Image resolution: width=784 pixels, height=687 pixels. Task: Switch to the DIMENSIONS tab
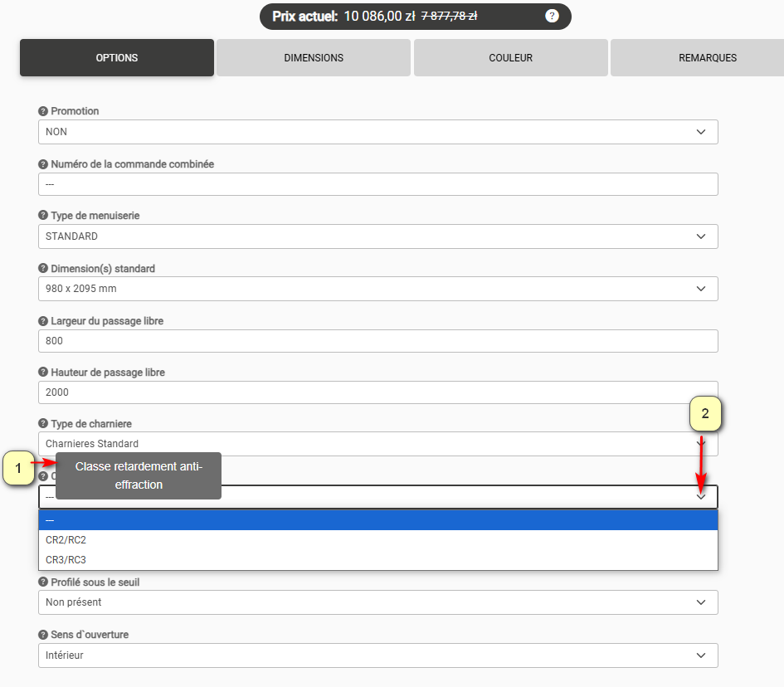click(314, 58)
